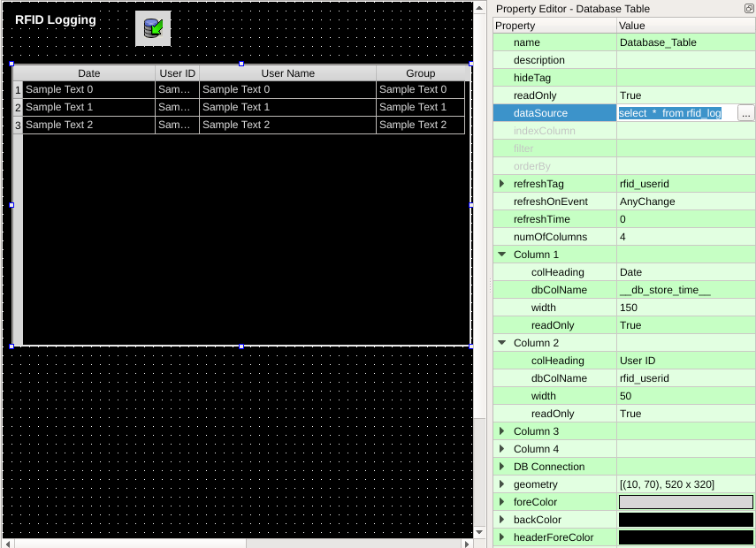The height and width of the screenshot is (548, 756).
Task: Click the dataSource SQL query field
Action: coord(676,113)
